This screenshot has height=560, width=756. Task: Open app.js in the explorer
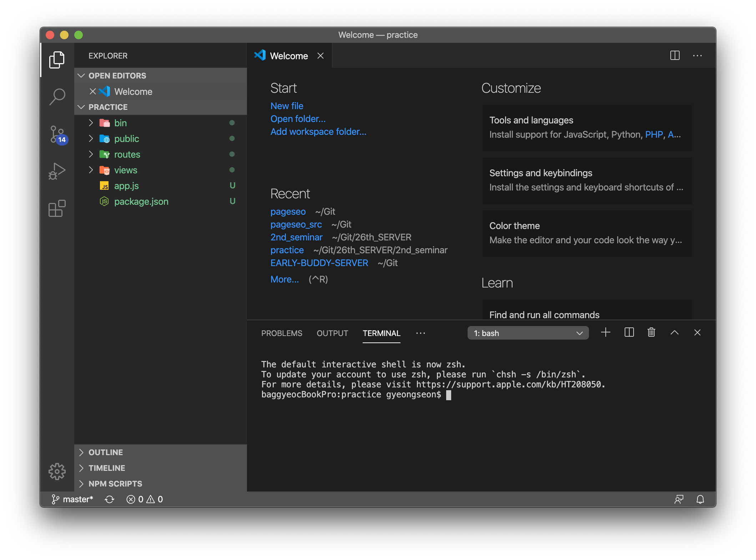126,186
